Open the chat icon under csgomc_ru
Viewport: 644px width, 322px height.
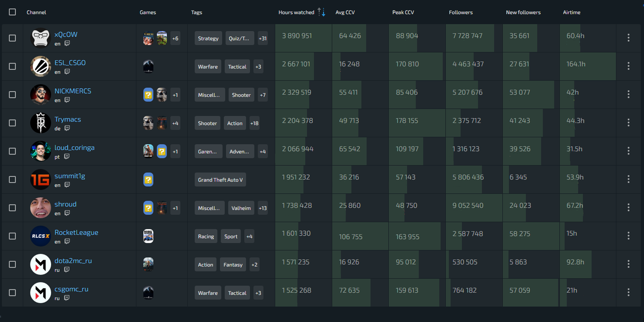tap(67, 298)
